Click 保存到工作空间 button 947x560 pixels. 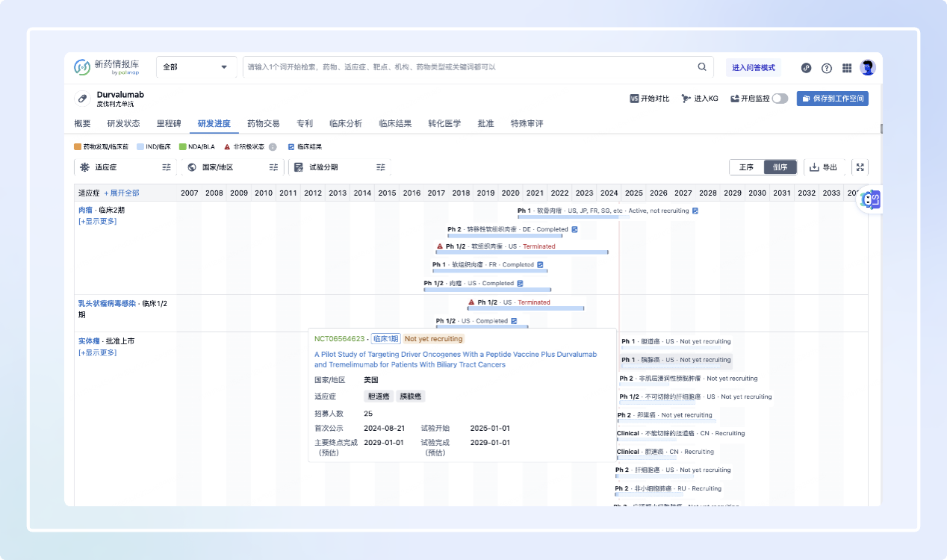(833, 99)
